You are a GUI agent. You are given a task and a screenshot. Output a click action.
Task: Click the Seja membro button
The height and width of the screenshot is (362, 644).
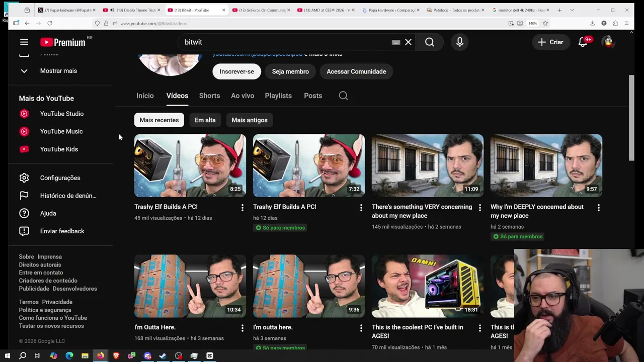tap(290, 71)
